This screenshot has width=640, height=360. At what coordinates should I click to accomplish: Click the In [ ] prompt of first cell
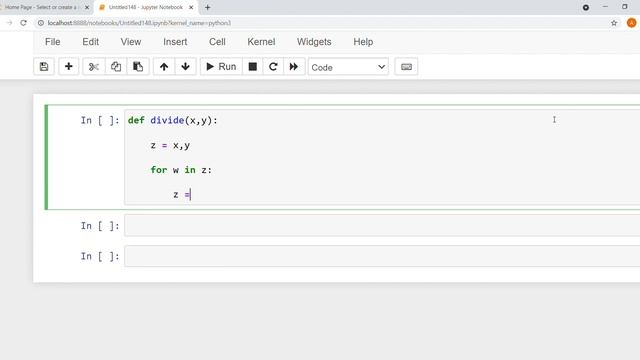tap(100, 120)
